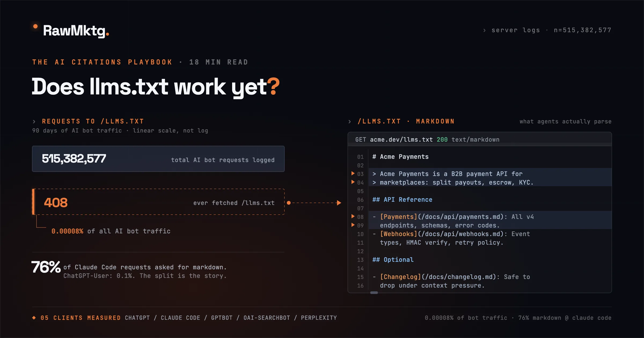Click the orange marker at line 04
Screen dimensions: 644x338
click(x=353, y=182)
